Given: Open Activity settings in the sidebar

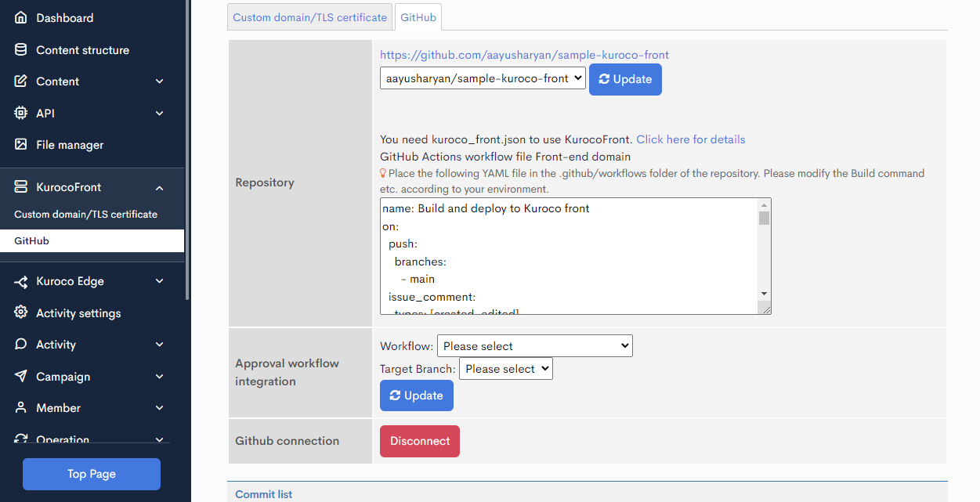Looking at the screenshot, I should coord(78,313).
